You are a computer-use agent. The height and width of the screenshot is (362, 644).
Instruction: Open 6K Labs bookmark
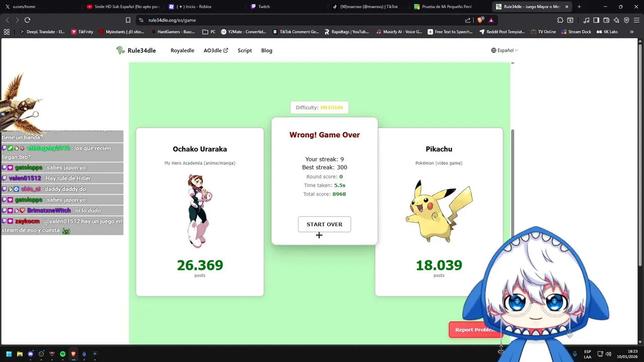pos(607,32)
